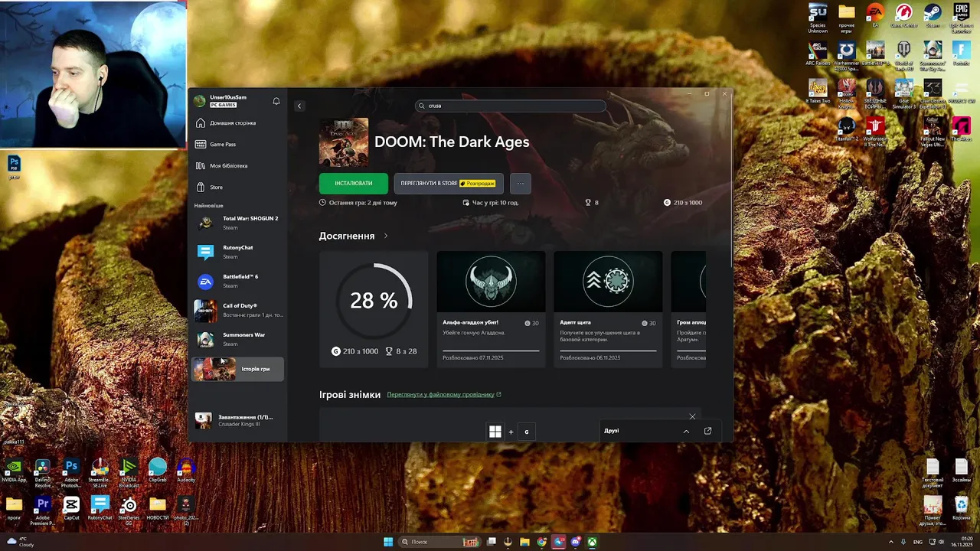The width and height of the screenshot is (980, 551).
Task: Open the Fortnite desktop shortcut
Action: coord(961,55)
